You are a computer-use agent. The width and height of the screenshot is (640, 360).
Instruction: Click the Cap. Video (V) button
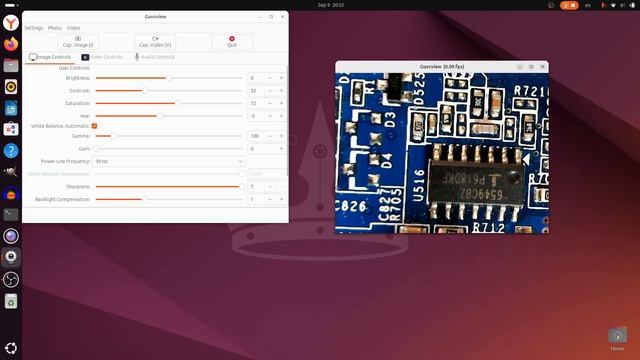click(x=155, y=42)
